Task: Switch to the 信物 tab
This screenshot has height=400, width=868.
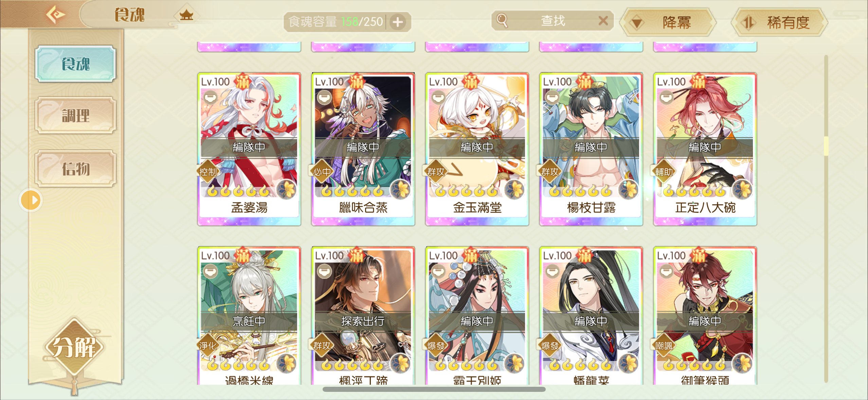Action: coord(75,169)
